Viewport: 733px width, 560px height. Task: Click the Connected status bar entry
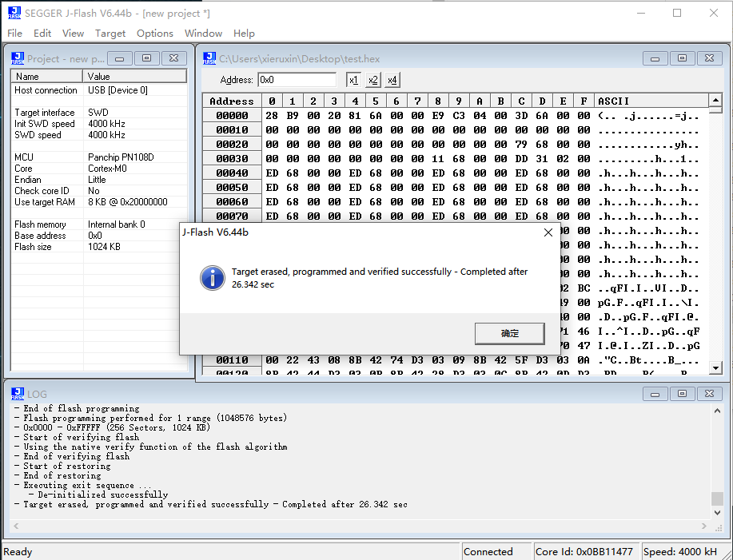point(496,551)
